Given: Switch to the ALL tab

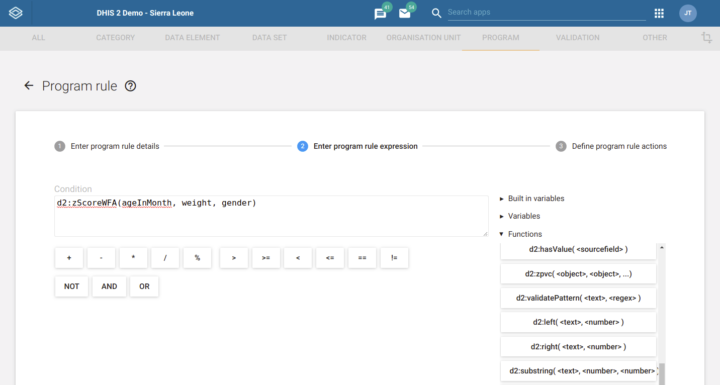Looking at the screenshot, I should [39, 38].
